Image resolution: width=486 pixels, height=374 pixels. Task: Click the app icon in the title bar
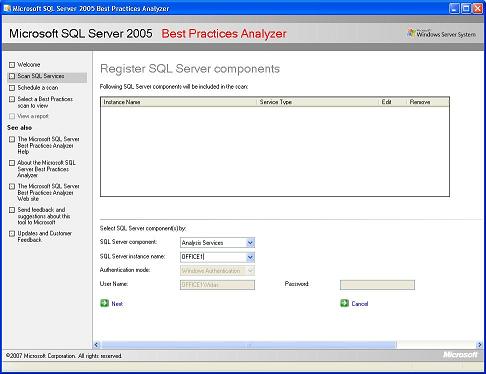point(7,8)
